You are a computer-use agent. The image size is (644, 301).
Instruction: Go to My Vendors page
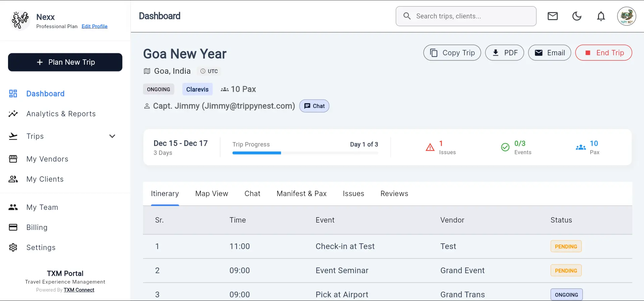(47, 159)
